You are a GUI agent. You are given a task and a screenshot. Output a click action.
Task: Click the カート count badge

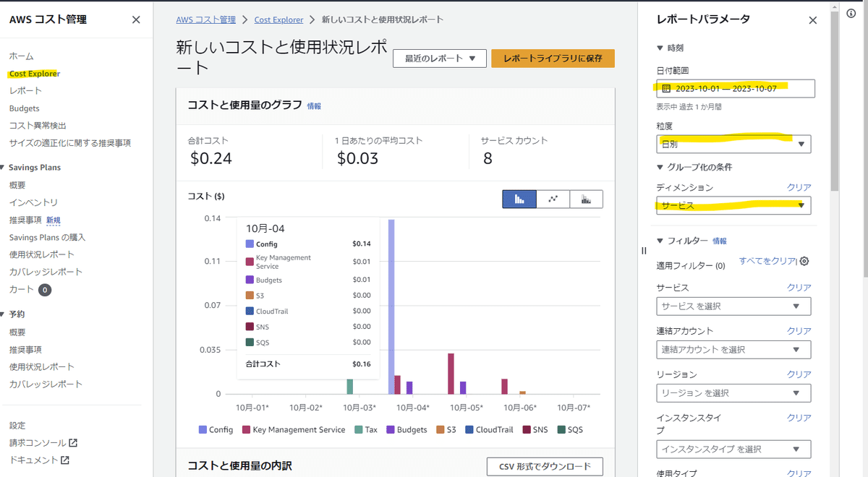click(45, 290)
